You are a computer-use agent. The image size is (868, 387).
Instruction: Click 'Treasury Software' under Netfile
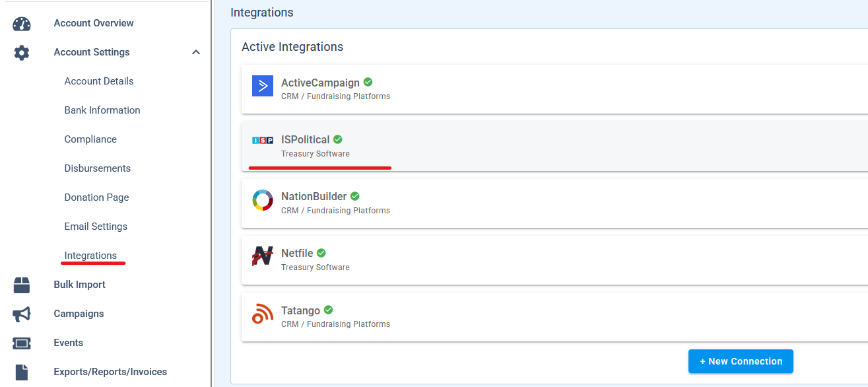point(316,267)
